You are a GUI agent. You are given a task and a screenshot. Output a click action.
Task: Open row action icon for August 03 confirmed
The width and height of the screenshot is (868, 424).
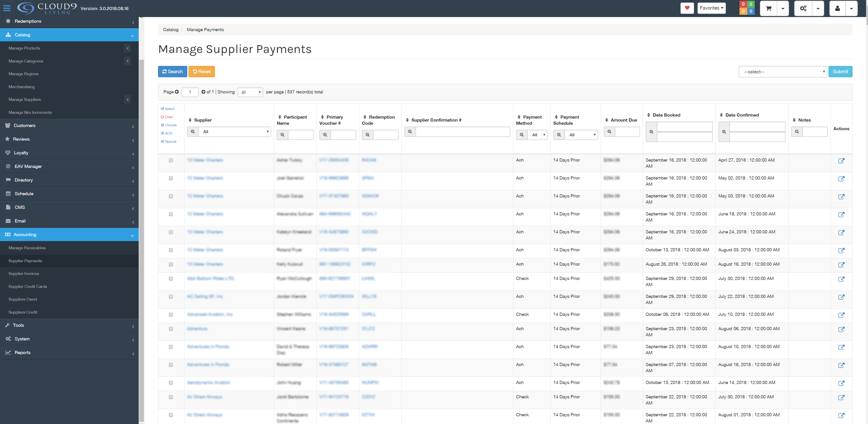click(841, 251)
